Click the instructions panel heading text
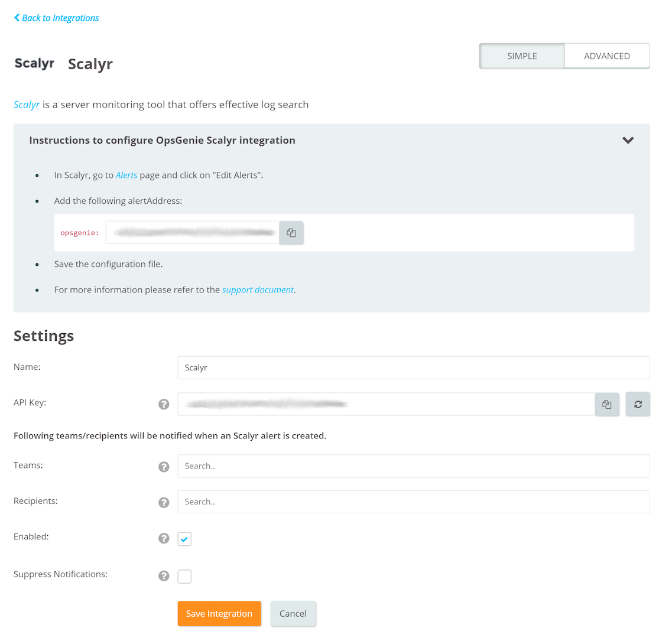Viewport: 672px width, 638px height. pos(162,140)
